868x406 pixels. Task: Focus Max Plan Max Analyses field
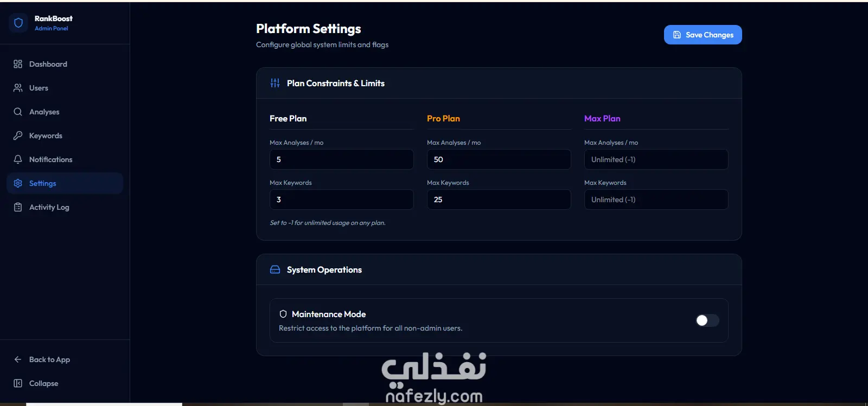pos(656,159)
